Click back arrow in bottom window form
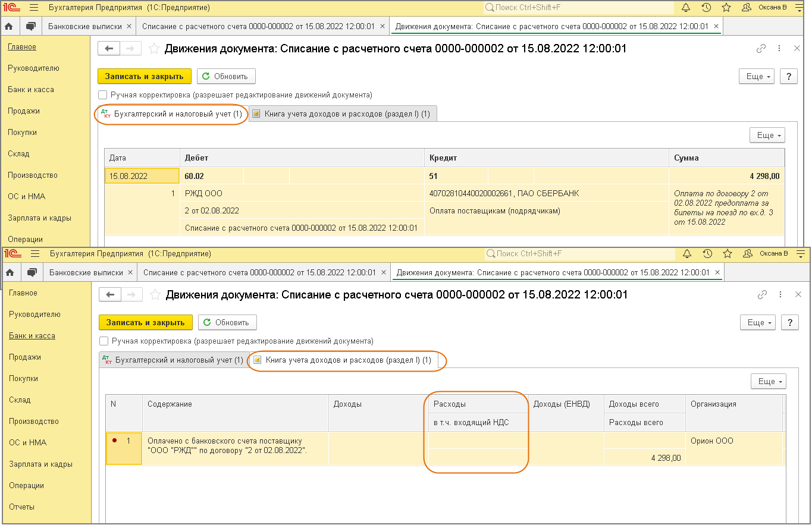The height and width of the screenshot is (525, 812). (x=110, y=294)
